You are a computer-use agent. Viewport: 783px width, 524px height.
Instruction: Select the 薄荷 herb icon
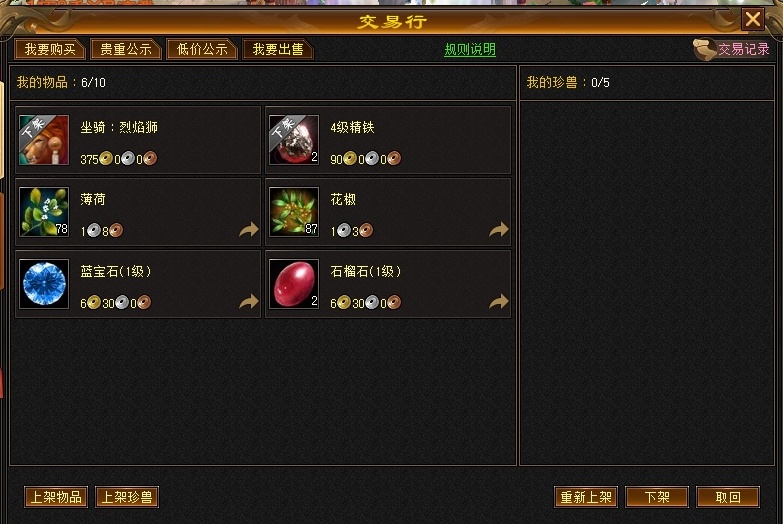(44, 212)
